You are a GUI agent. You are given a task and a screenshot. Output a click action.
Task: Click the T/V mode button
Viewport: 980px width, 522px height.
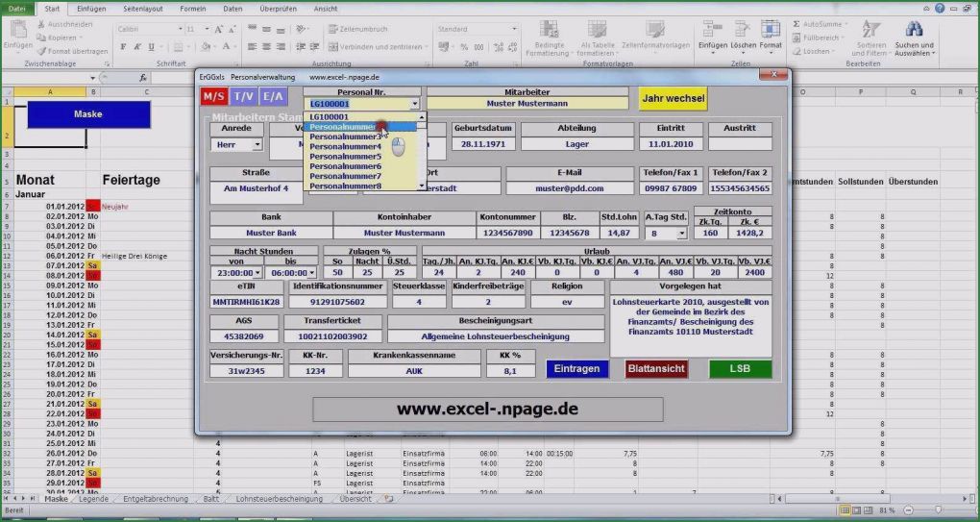pos(244,96)
